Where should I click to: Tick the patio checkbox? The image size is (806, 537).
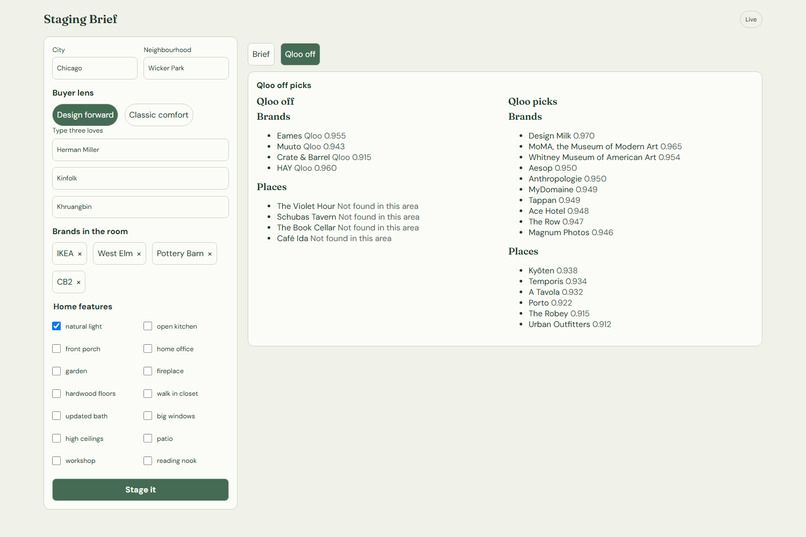tap(148, 438)
